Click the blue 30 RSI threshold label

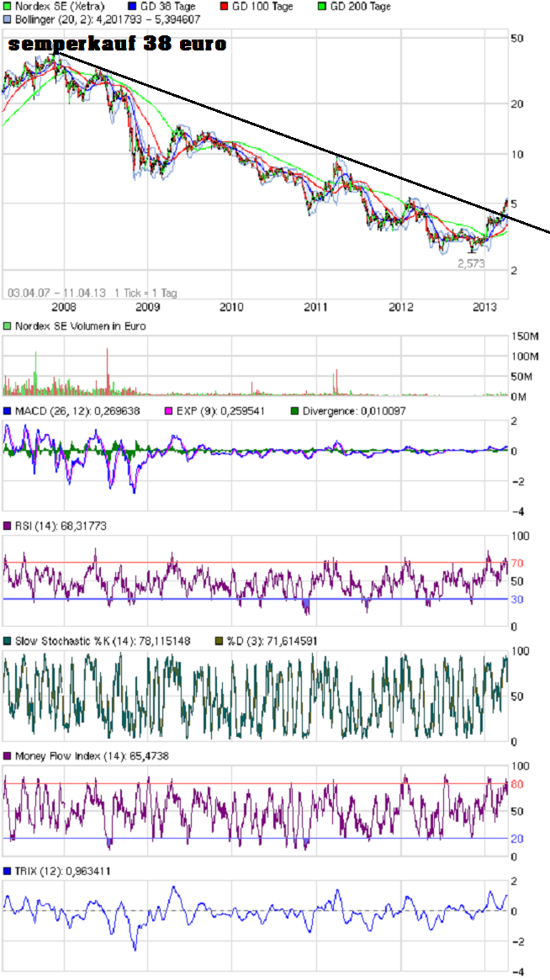click(x=517, y=600)
